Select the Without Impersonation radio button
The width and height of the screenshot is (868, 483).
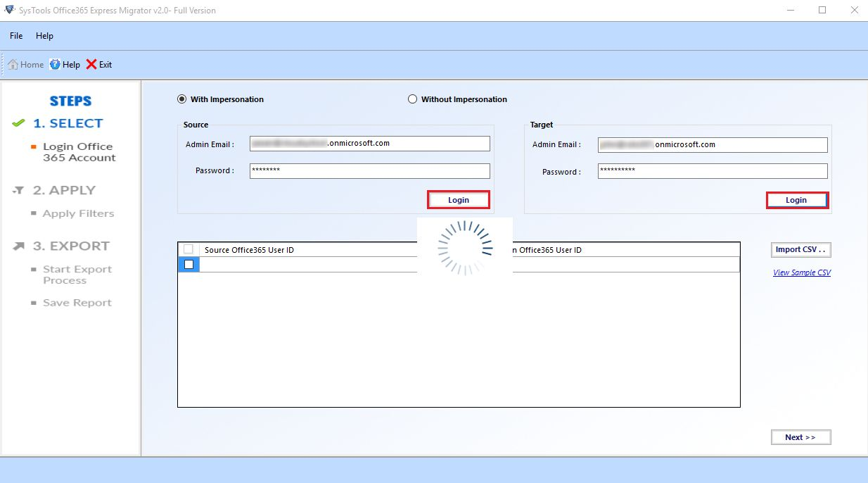tap(412, 99)
